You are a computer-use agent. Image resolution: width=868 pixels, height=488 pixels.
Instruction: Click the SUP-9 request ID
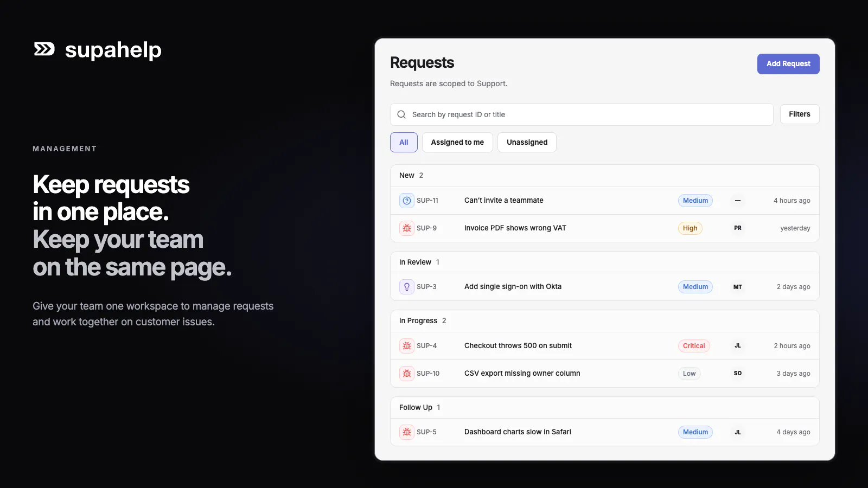[426, 228]
